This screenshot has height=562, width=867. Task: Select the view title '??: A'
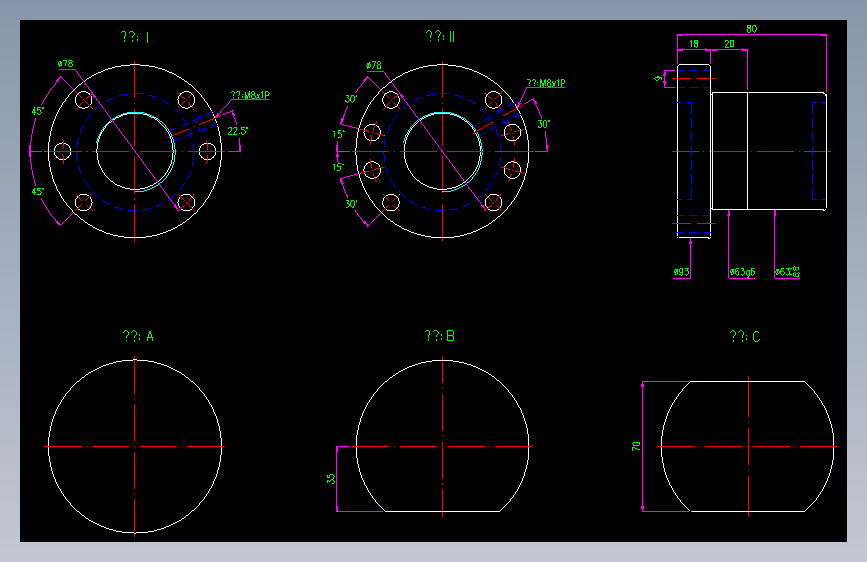[138, 336]
